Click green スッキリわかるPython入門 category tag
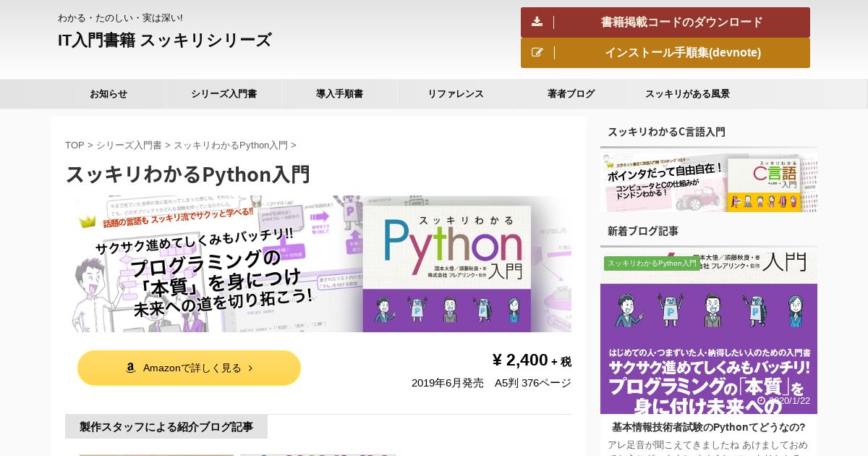868x456 pixels. (652, 263)
